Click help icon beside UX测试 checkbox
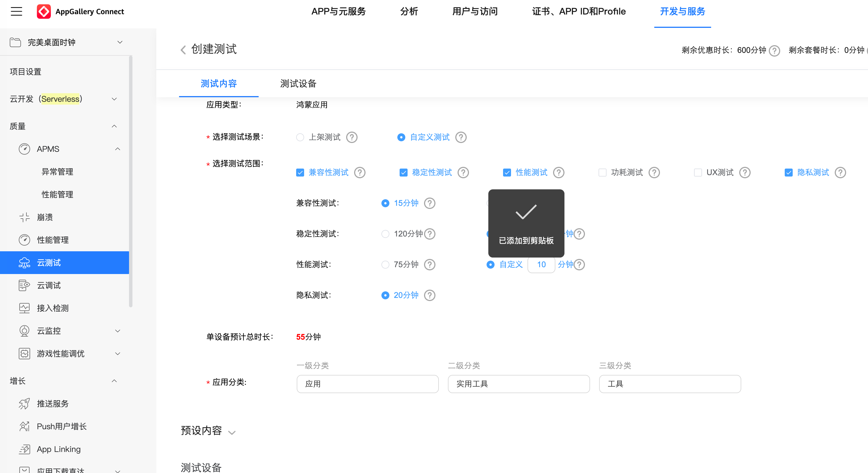 pyautogui.click(x=745, y=173)
